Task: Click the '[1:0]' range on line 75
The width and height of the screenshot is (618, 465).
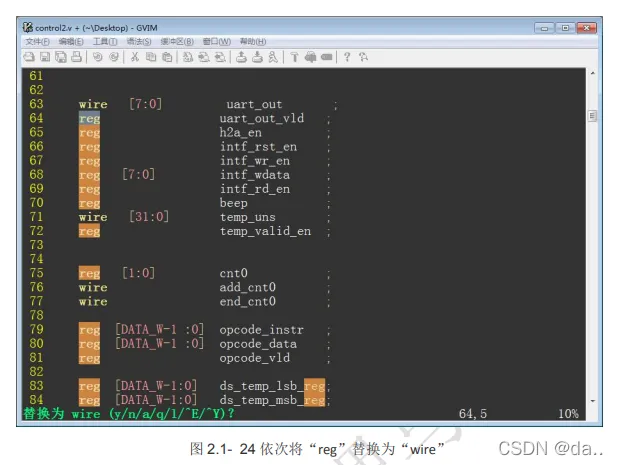Action: (x=138, y=273)
